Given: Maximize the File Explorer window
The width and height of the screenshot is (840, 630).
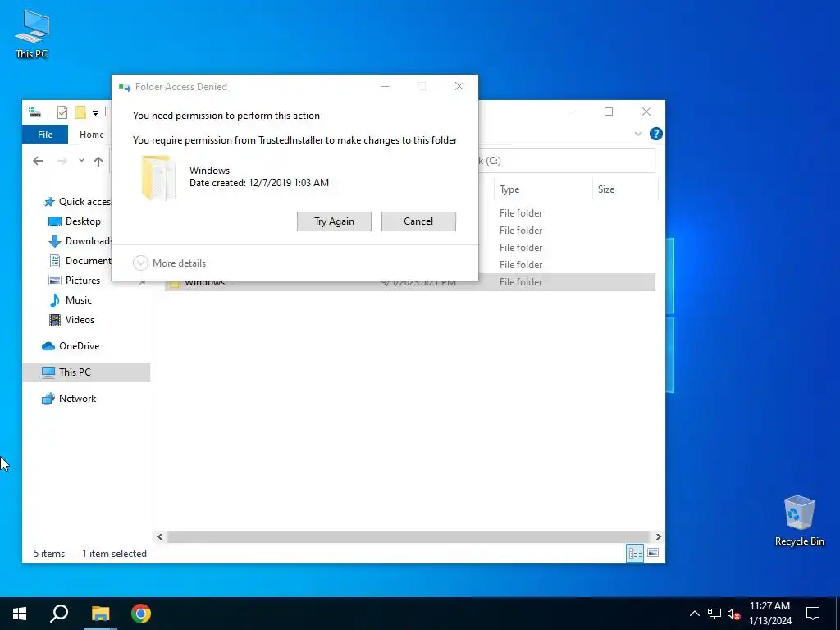Looking at the screenshot, I should (609, 112).
